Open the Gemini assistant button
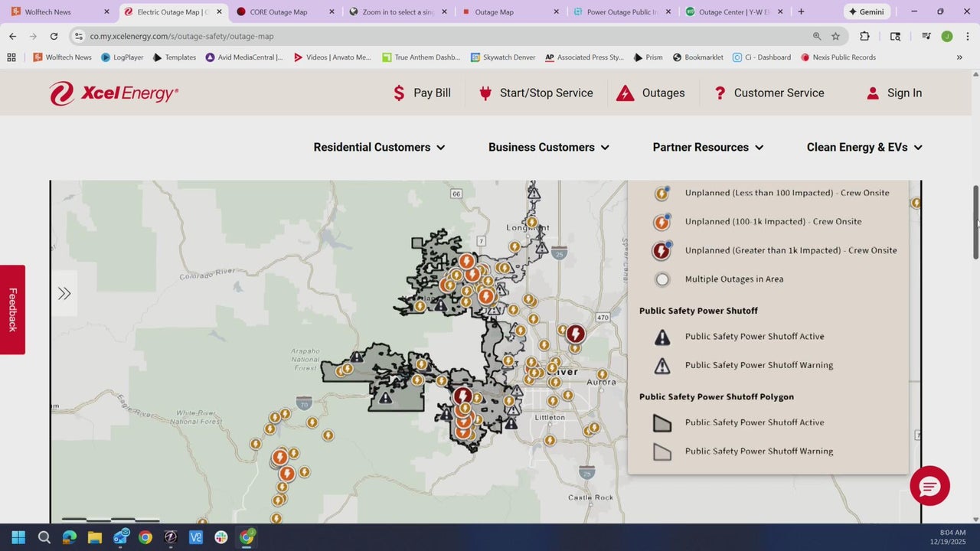 pyautogui.click(x=864, y=11)
